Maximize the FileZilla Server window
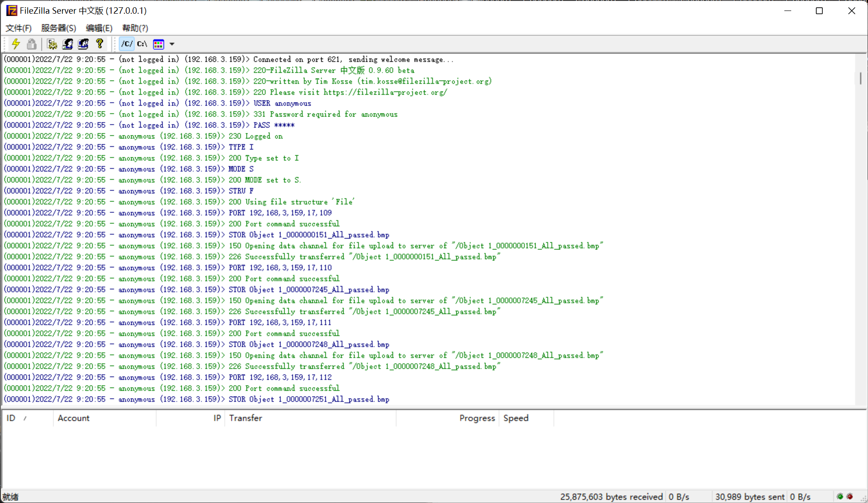868x503 pixels. click(819, 11)
